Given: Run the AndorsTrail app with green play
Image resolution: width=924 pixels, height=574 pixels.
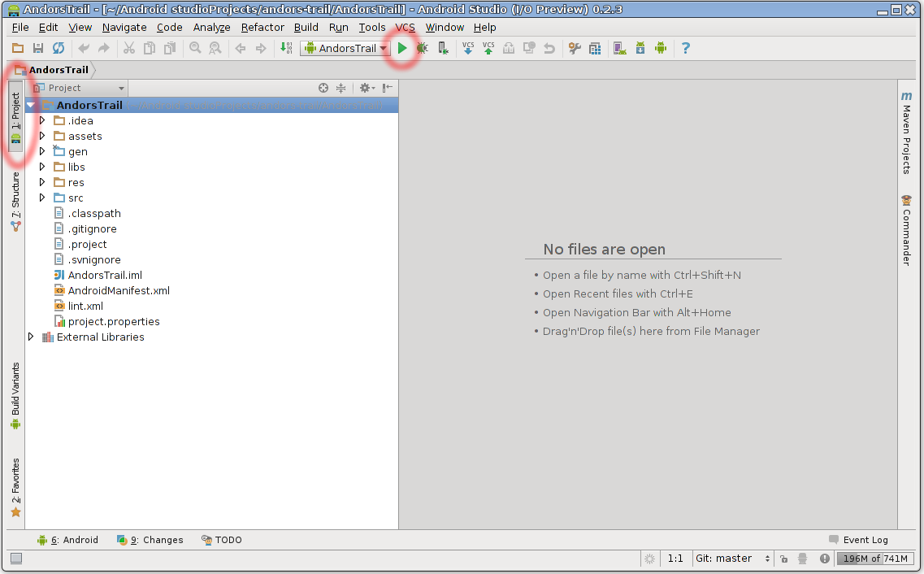Looking at the screenshot, I should [402, 48].
